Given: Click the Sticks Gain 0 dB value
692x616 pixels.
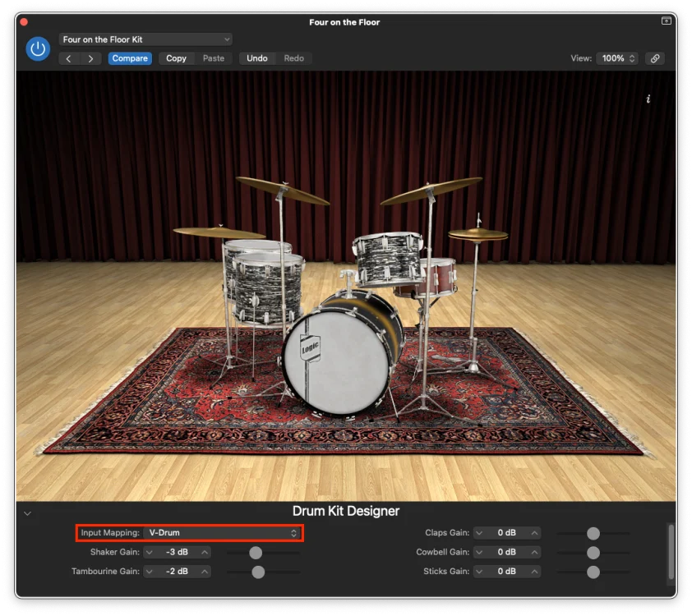Looking at the screenshot, I should [506, 572].
